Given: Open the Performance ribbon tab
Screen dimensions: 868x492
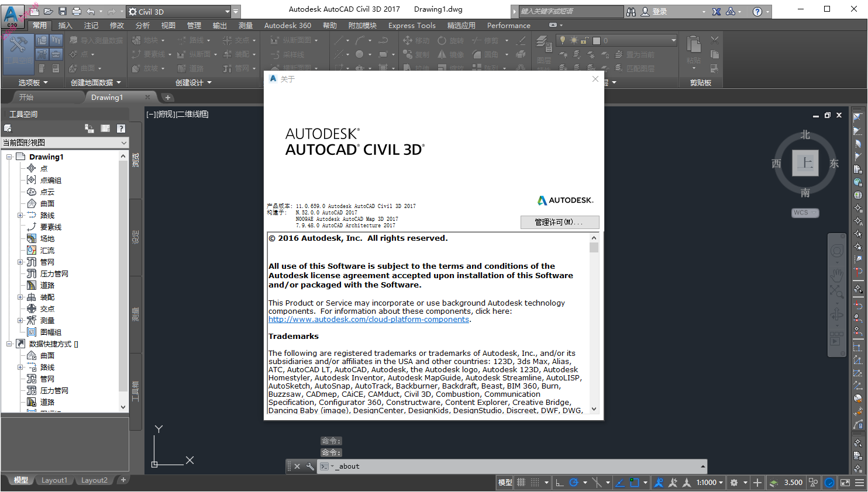Looking at the screenshot, I should pyautogui.click(x=509, y=26).
